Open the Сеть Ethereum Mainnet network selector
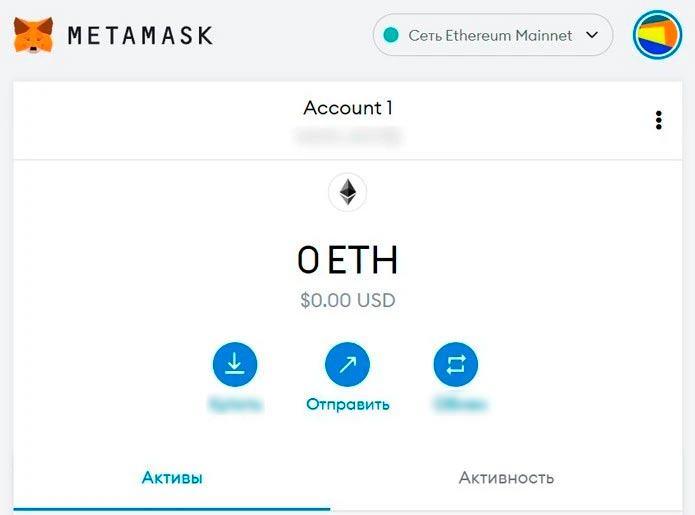This screenshot has width=695, height=515. pos(490,35)
